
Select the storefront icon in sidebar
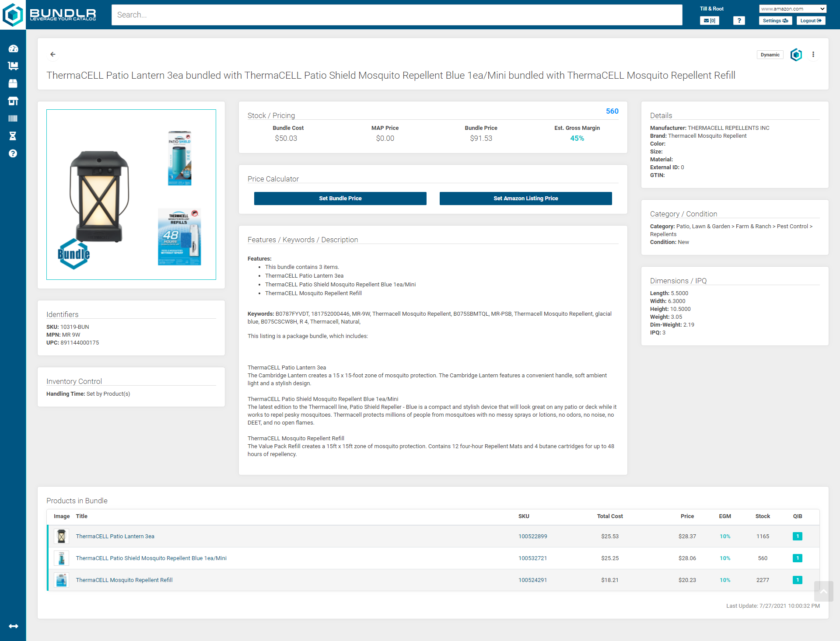pyautogui.click(x=13, y=101)
